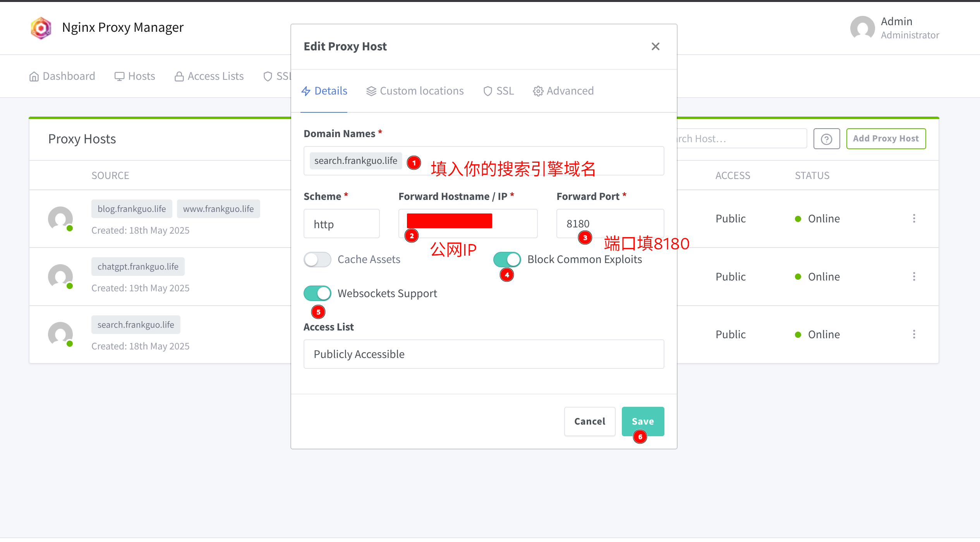This screenshot has width=980, height=542.
Task: Click the Dashboard home icon
Action: [x=34, y=76]
